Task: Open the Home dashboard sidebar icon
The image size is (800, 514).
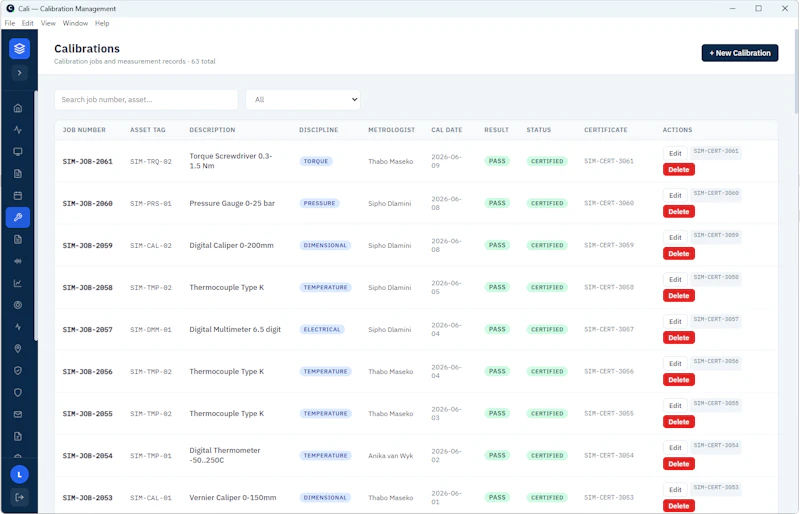Action: (x=18, y=108)
